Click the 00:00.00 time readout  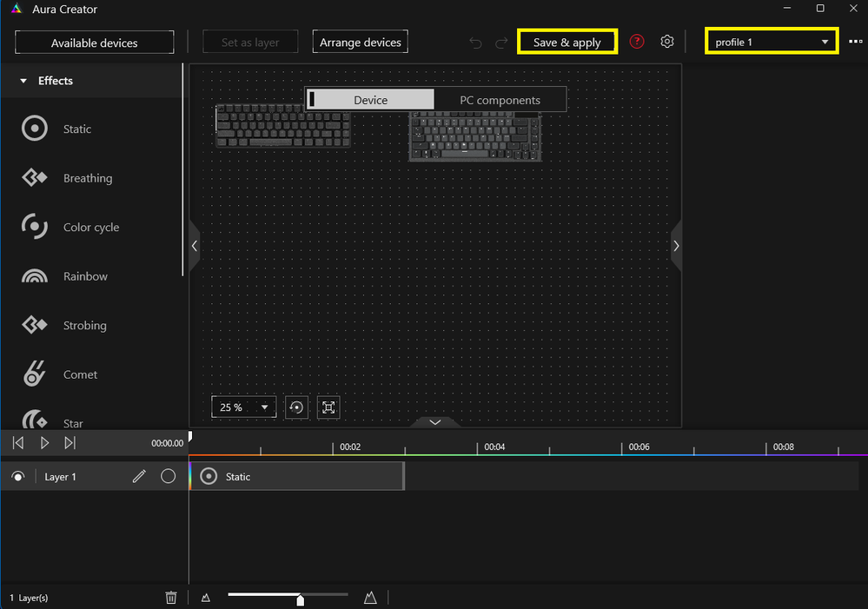(x=167, y=443)
